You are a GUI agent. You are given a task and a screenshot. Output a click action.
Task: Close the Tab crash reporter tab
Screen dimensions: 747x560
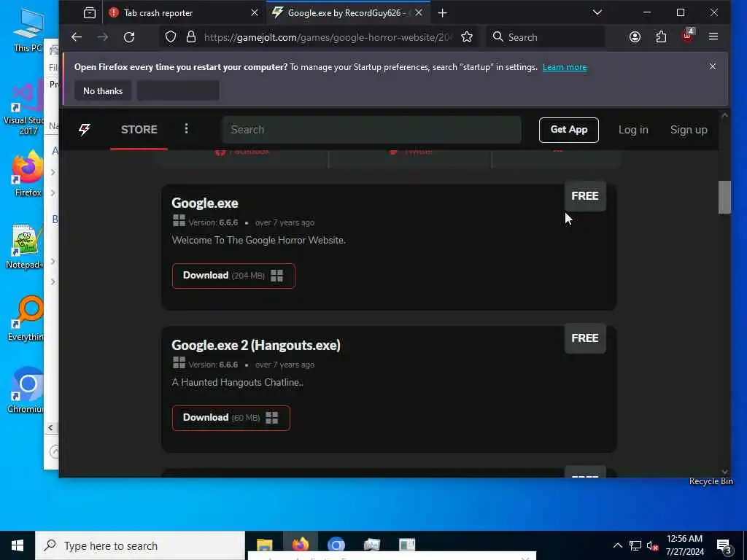pyautogui.click(x=255, y=13)
